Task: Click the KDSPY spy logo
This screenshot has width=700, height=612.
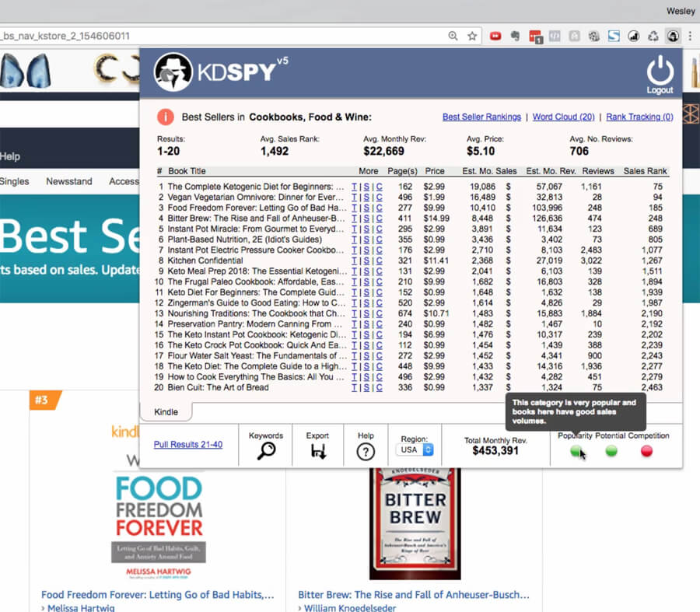Action: tap(173, 72)
